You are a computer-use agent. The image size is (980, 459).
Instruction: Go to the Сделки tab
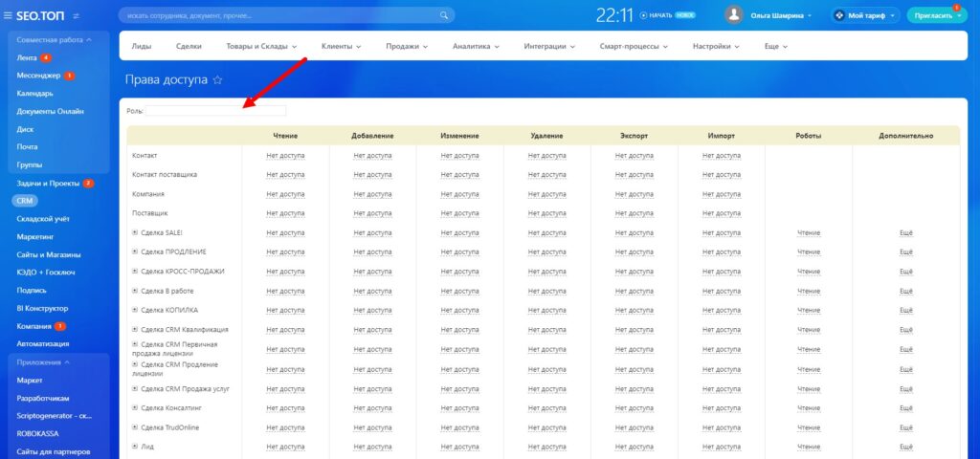[x=189, y=46]
